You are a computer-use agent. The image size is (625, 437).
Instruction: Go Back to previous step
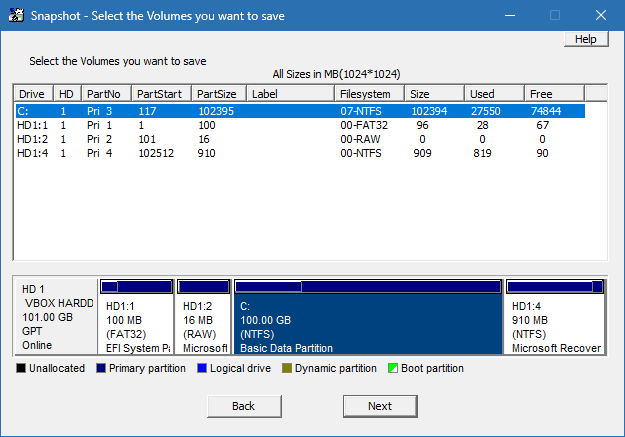click(244, 406)
